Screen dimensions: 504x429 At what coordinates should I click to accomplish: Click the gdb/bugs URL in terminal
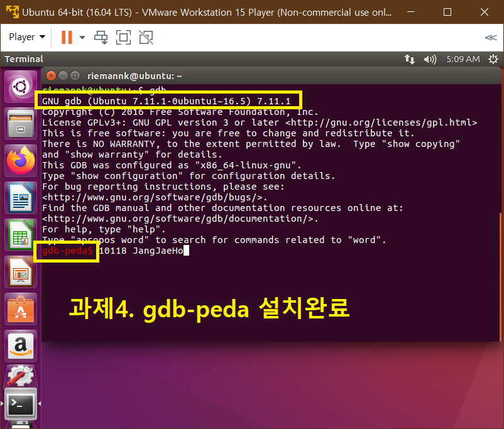tap(153, 197)
